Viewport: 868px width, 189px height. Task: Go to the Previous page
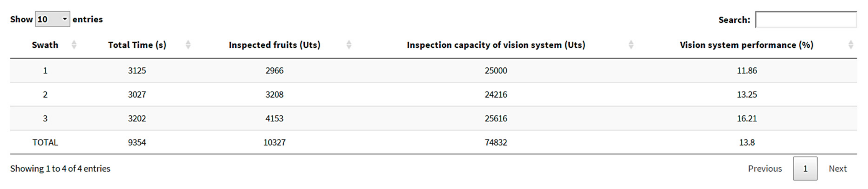765,169
